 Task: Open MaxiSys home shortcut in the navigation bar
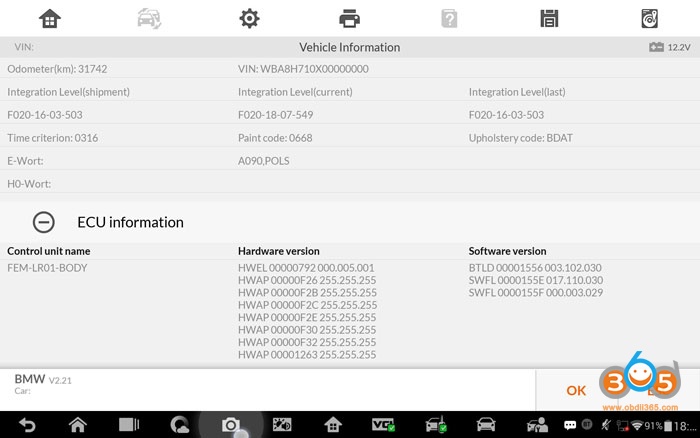(x=333, y=425)
